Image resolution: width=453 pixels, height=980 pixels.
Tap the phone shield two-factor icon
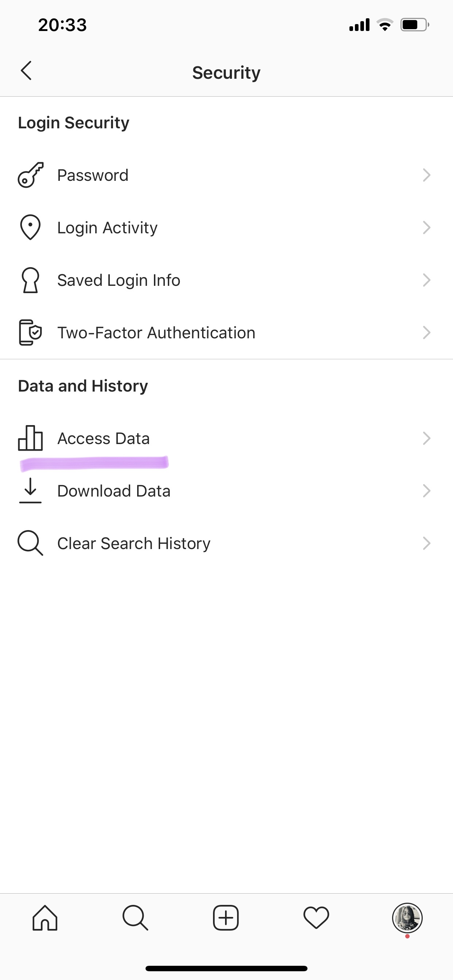pyautogui.click(x=30, y=332)
